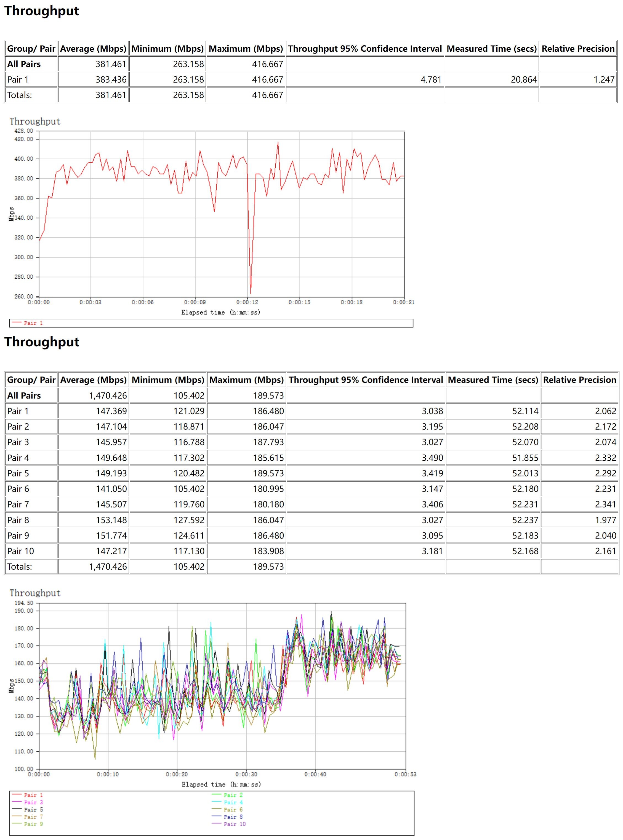Click the second Throughput heading
The image size is (623, 840).
[x=41, y=342]
